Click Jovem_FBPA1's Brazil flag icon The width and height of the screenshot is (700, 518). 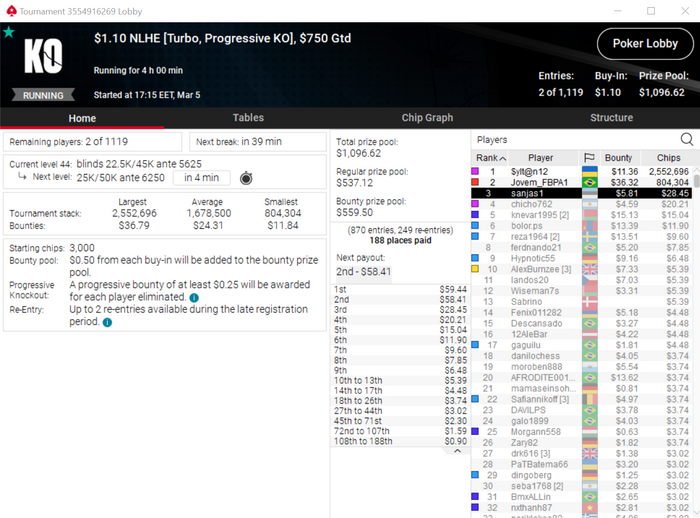pyautogui.click(x=590, y=182)
